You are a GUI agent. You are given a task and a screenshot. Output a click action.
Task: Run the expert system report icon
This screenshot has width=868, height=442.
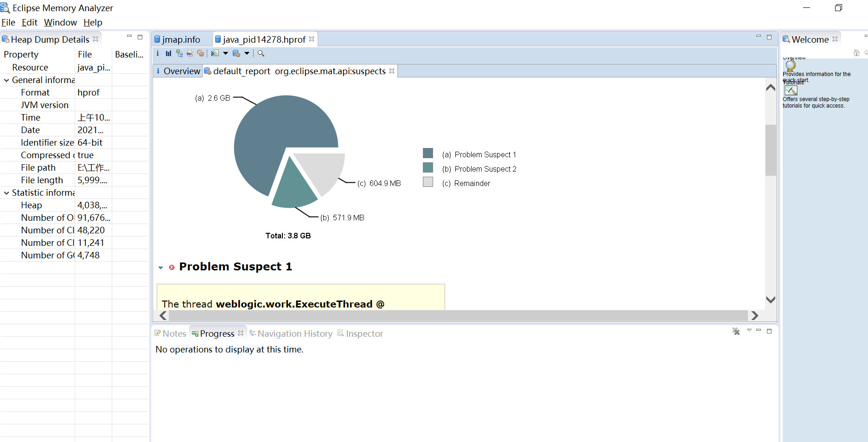216,53
